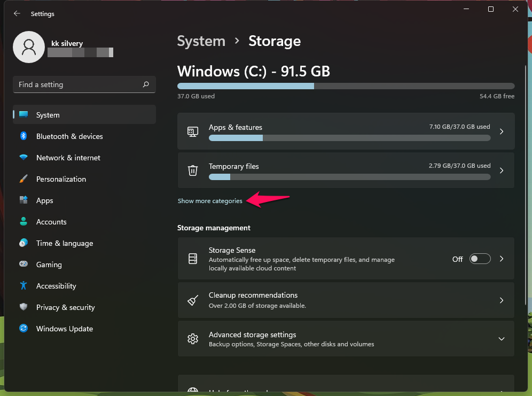Open Apps settings label
This screenshot has width=532, height=396.
pos(44,200)
